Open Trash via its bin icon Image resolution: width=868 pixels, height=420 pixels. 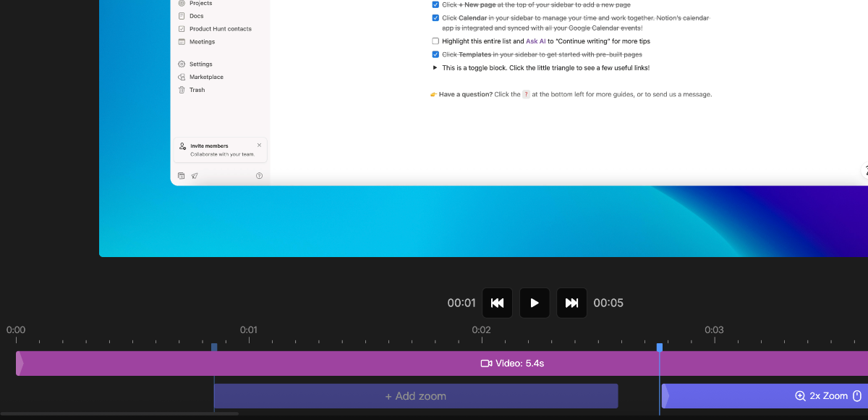tap(182, 90)
